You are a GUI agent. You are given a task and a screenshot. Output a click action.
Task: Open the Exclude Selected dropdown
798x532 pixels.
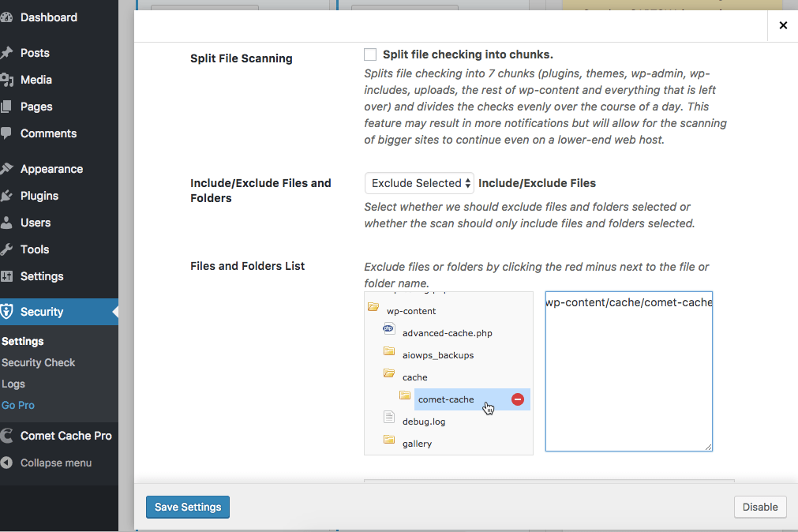pos(419,183)
